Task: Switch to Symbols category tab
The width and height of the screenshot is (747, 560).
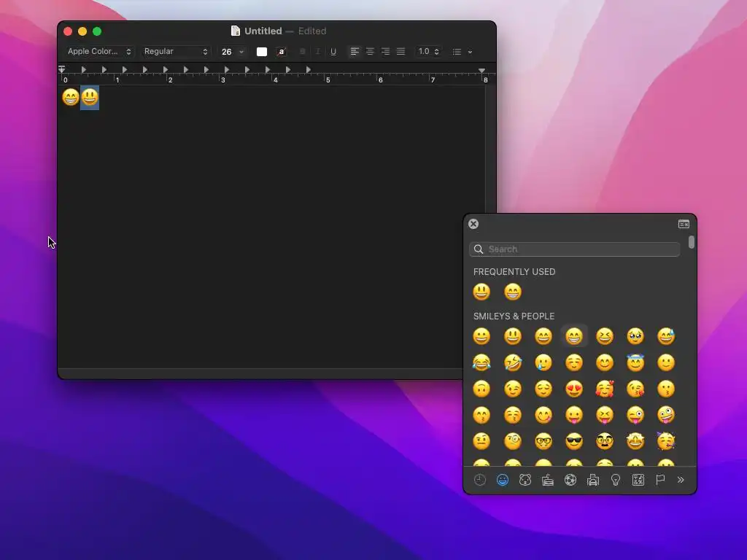Action: pos(638,480)
